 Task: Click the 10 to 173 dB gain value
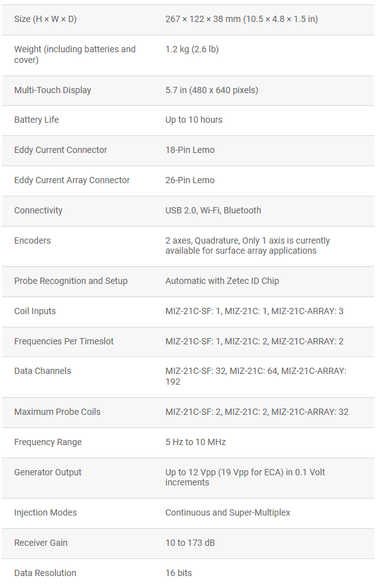(x=190, y=543)
